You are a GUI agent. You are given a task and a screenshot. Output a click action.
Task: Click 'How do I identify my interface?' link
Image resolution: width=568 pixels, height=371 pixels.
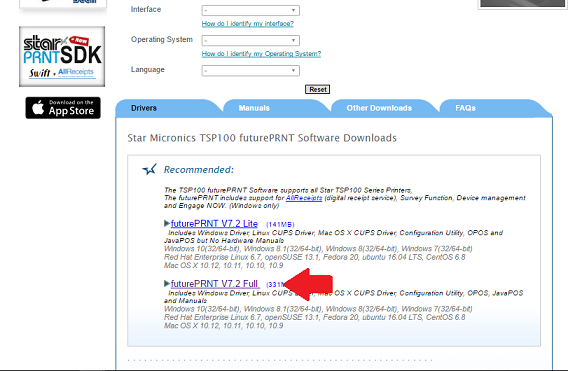(x=247, y=24)
